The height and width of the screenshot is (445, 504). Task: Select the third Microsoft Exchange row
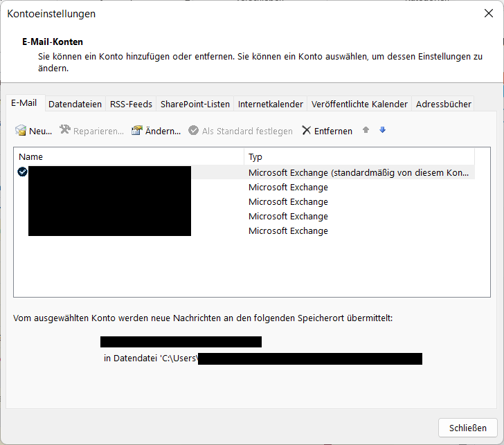244,202
